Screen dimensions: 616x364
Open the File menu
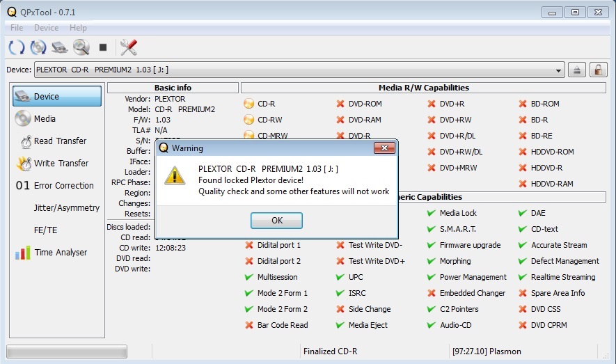coord(17,28)
